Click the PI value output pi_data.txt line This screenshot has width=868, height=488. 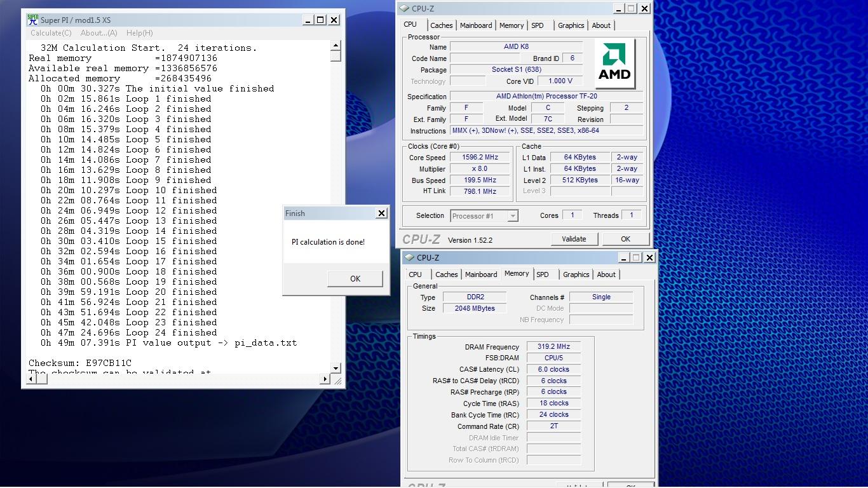click(x=169, y=342)
